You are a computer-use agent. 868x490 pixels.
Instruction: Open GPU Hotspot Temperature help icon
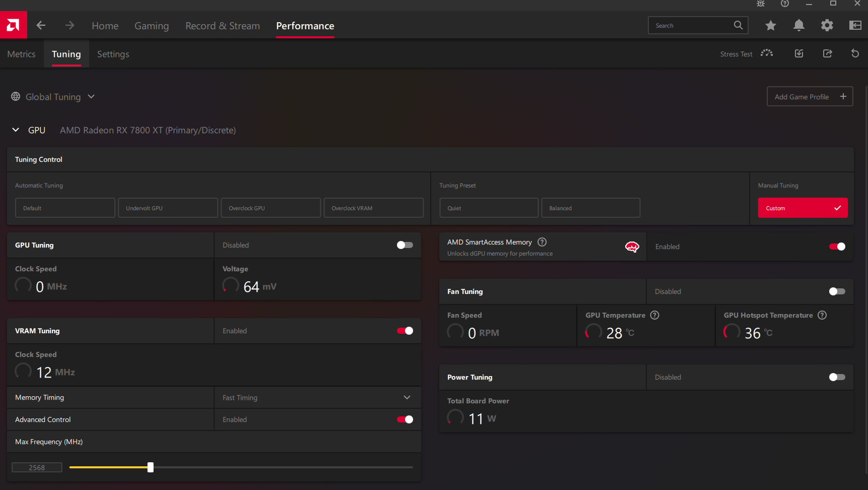coord(822,315)
